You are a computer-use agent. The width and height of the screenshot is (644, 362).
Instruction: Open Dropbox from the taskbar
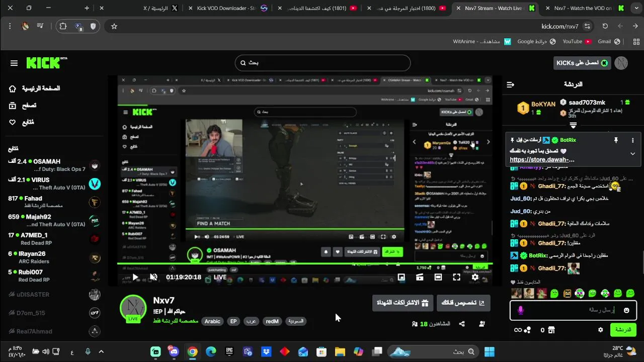point(266,352)
